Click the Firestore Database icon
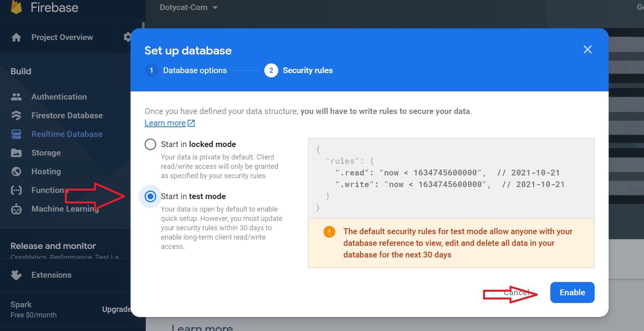The height and width of the screenshot is (331, 644). point(16,116)
